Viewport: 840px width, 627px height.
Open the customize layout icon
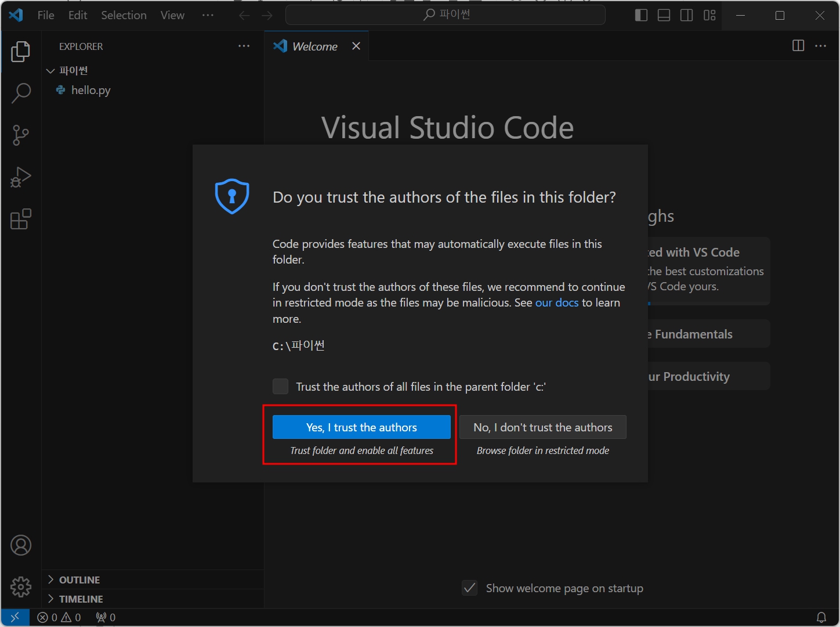pyautogui.click(x=709, y=15)
